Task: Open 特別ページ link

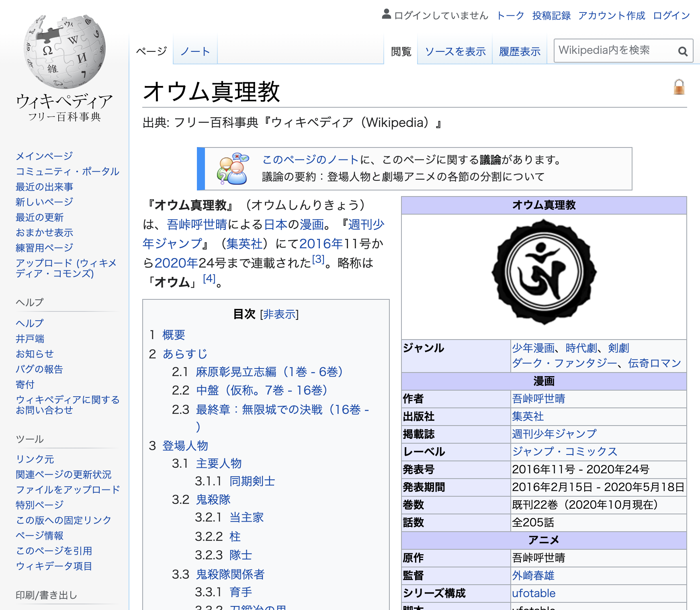Action: [x=39, y=505]
